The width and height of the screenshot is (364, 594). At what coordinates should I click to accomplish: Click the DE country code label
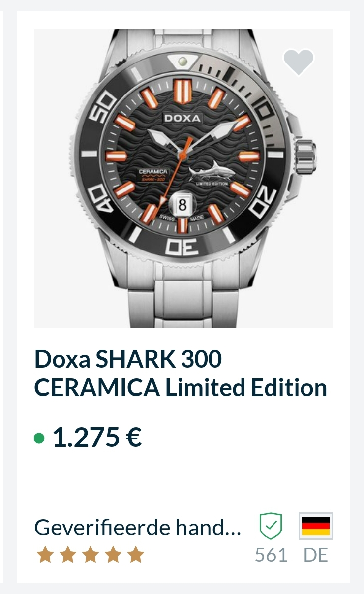click(316, 555)
